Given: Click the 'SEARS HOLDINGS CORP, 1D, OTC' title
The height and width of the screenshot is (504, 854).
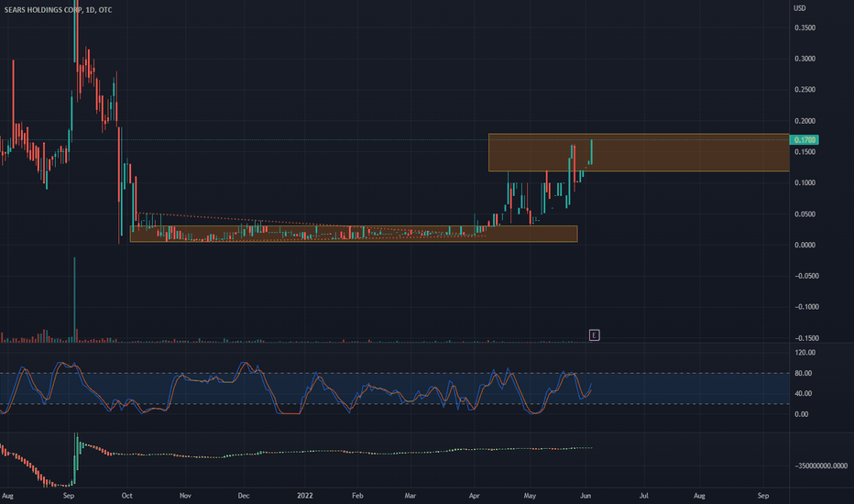Looking at the screenshot, I should 59,10.
